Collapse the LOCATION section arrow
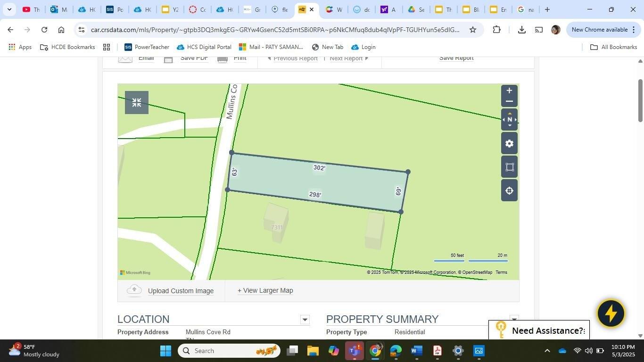The image size is (644, 362). (305, 320)
